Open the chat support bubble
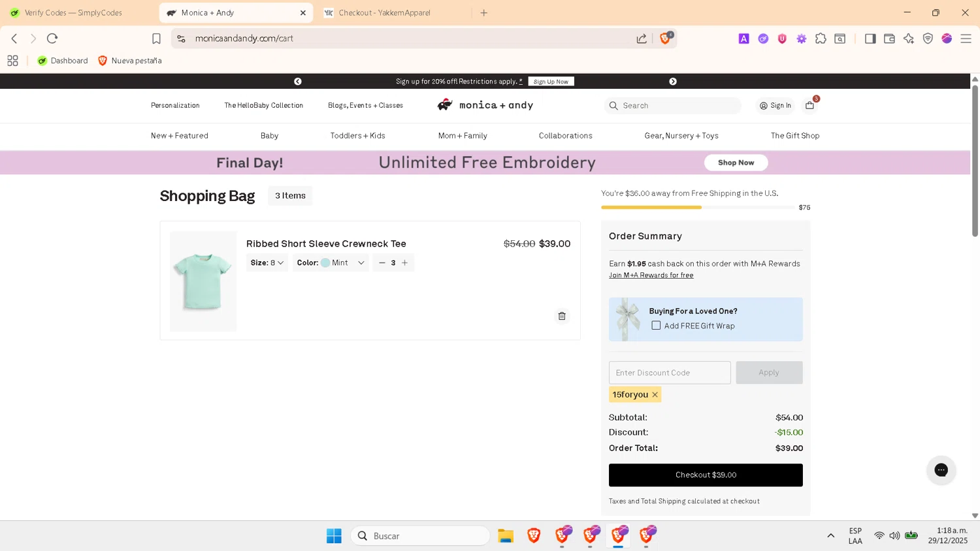The height and width of the screenshot is (551, 980). [941, 470]
